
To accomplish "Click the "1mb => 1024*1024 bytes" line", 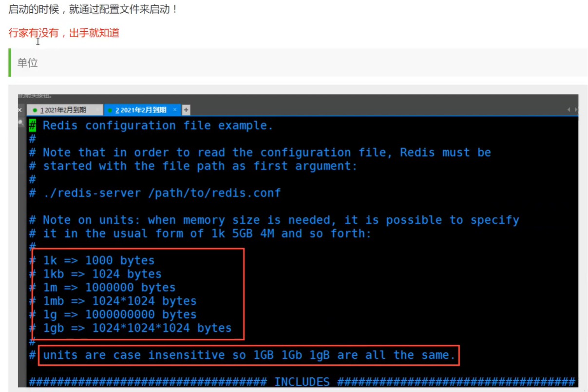I will click(x=120, y=301).
